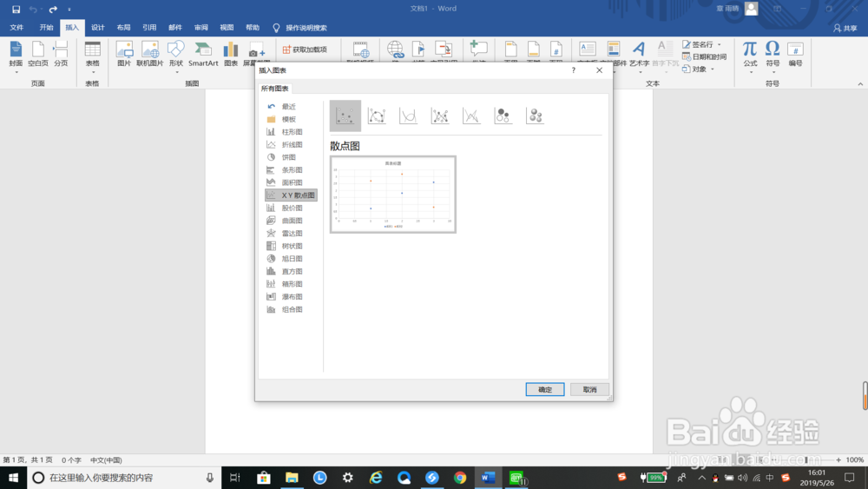Open the 文件 menu tab
Screen dimensions: 868x489
[x=16, y=28]
